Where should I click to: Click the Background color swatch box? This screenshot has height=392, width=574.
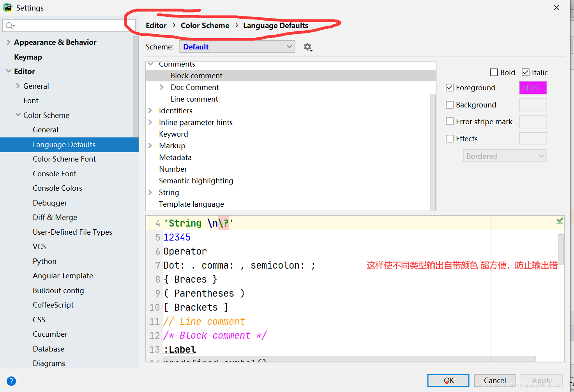pyautogui.click(x=533, y=105)
